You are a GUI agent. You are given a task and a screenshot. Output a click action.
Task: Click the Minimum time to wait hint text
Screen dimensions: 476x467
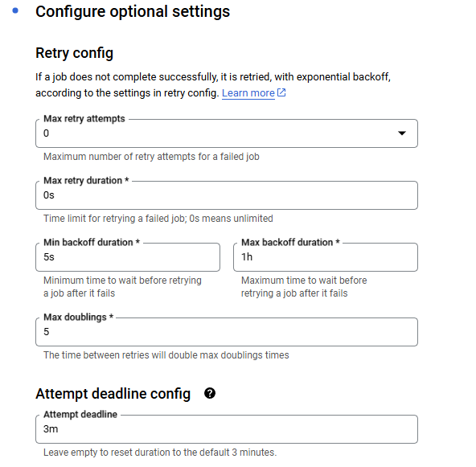tap(122, 287)
